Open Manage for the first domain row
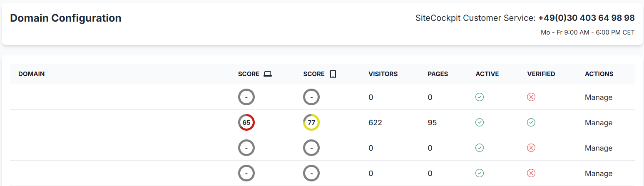The image size is (644, 186). pyautogui.click(x=598, y=97)
